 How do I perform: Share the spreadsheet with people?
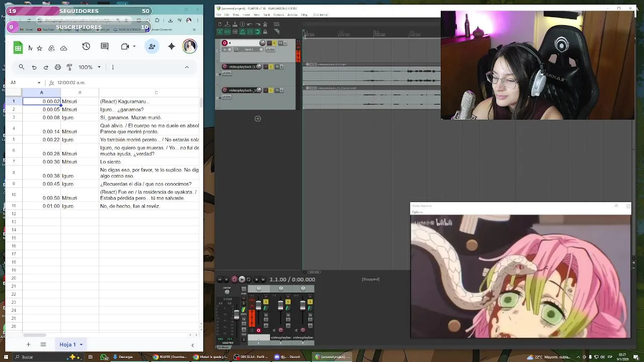152,46
